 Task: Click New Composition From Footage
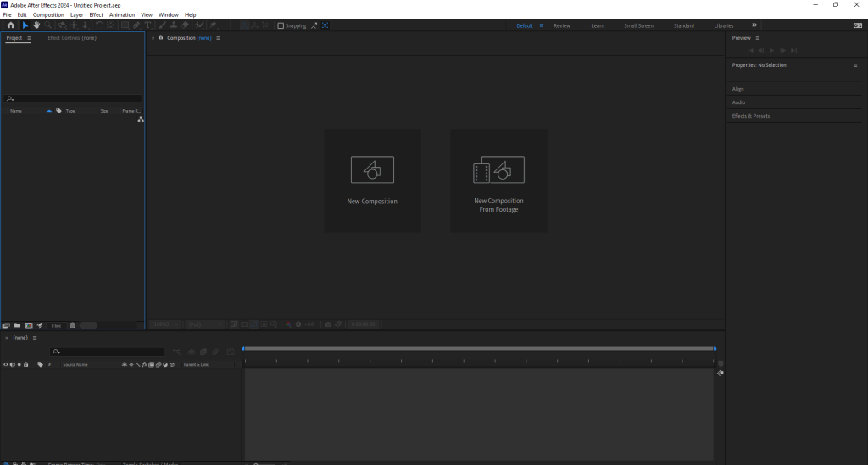pos(498,180)
